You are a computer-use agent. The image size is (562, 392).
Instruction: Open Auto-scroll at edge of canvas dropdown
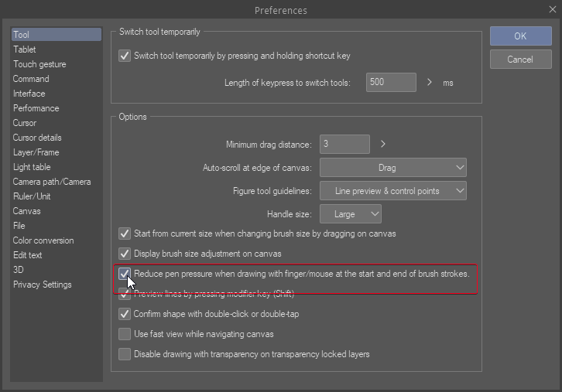(392, 167)
